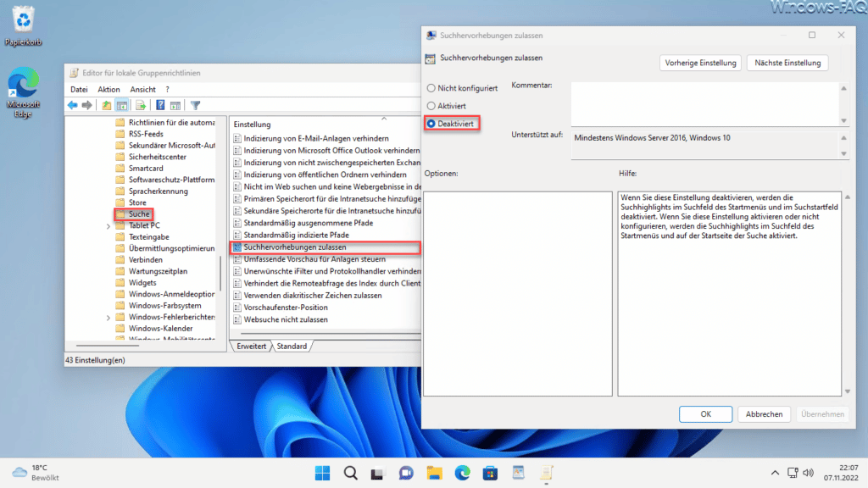
Task: Select Standardmäßig indizierte Pfade policy
Action: coord(296,236)
